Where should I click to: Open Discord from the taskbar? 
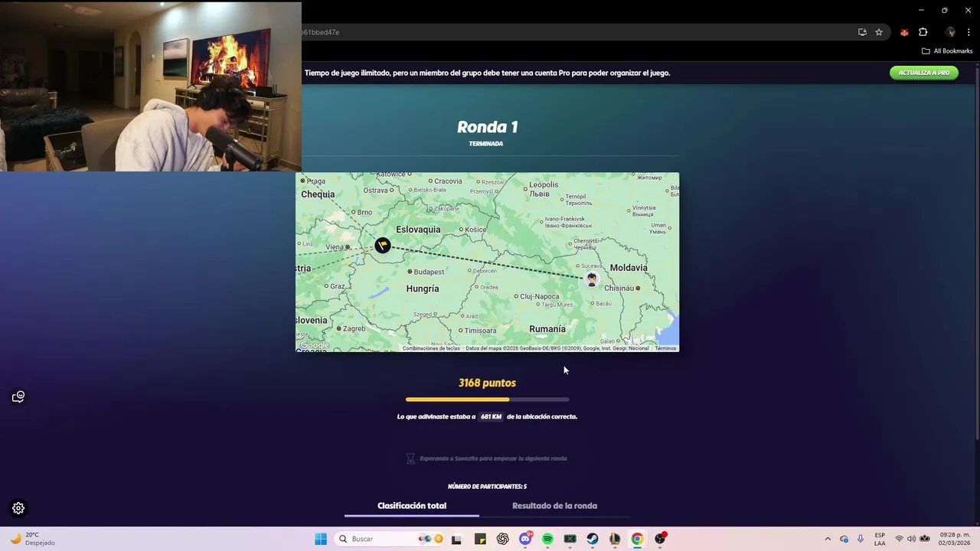pyautogui.click(x=525, y=539)
